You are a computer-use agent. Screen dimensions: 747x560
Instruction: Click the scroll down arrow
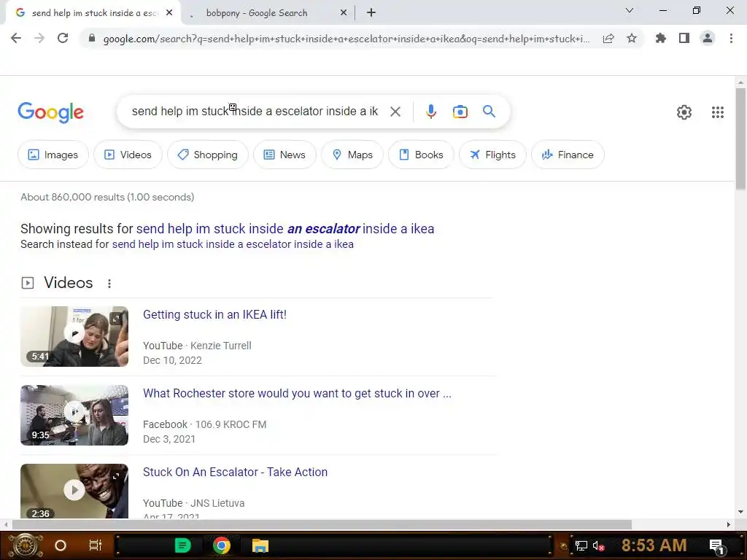pos(740,512)
